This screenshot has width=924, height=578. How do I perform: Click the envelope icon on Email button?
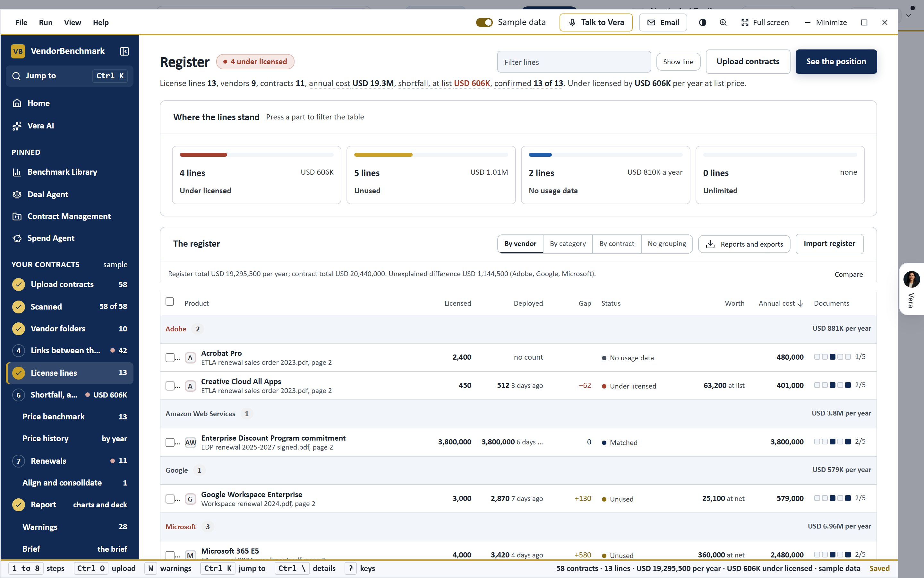651,22
